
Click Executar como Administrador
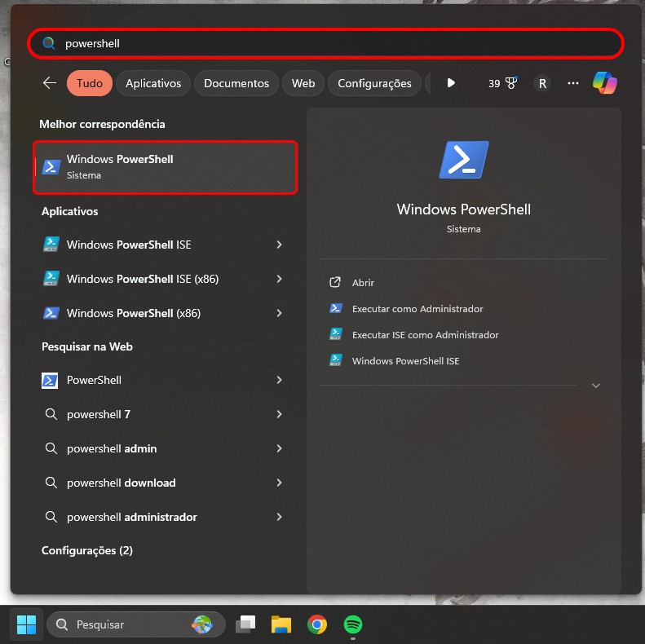click(417, 309)
